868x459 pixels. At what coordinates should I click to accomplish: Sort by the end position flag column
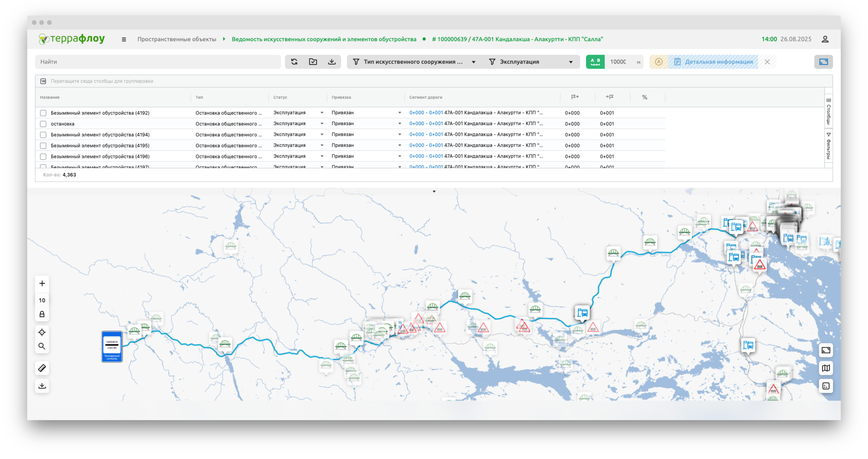pos(610,97)
